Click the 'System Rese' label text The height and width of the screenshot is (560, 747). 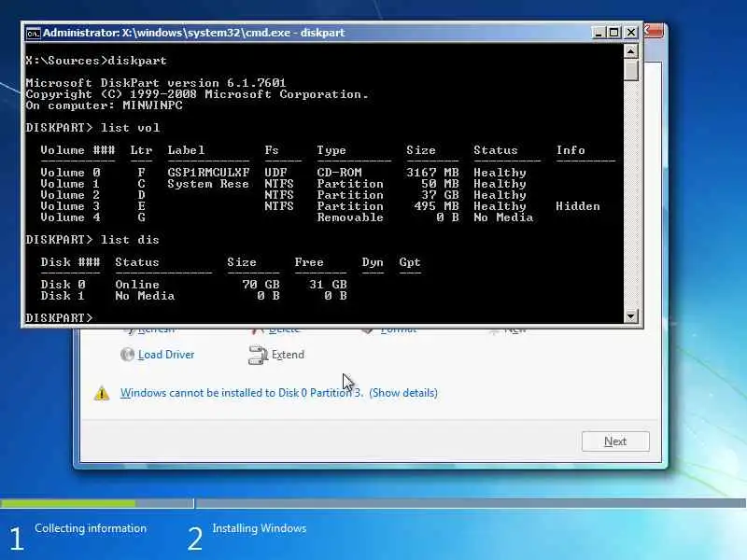pyautogui.click(x=208, y=184)
